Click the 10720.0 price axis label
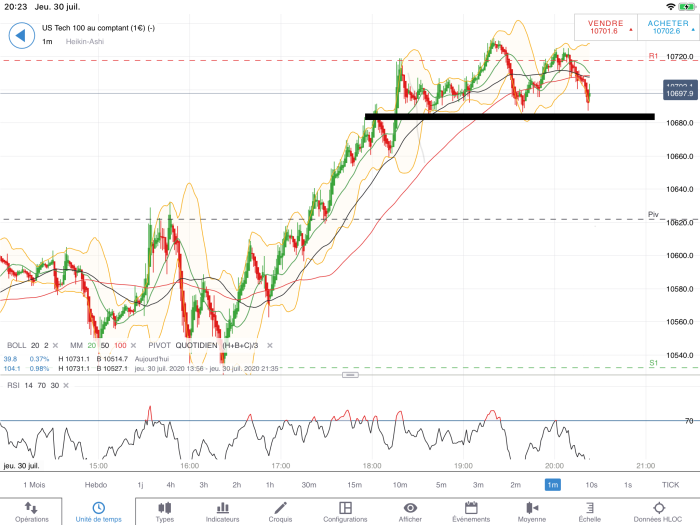The height and width of the screenshot is (525, 700). pyautogui.click(x=679, y=57)
